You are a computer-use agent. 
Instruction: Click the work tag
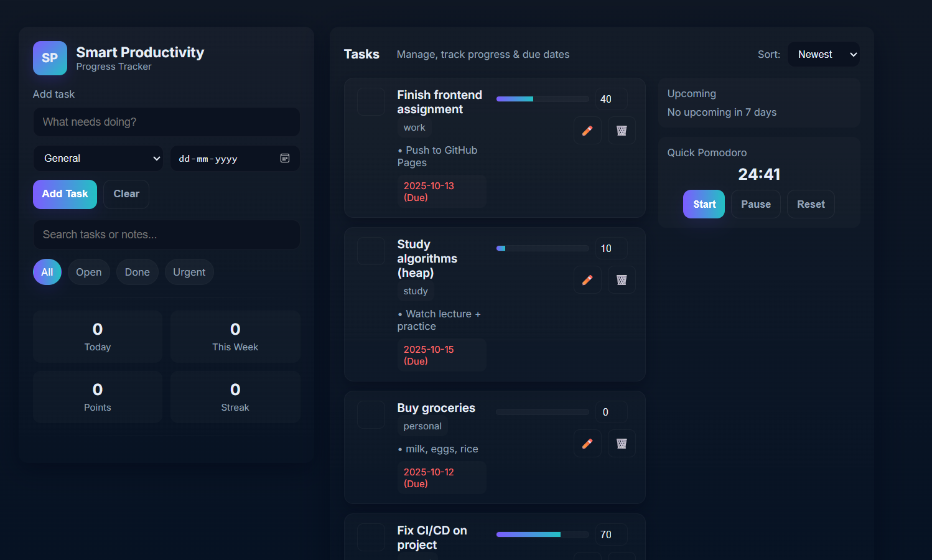point(414,128)
